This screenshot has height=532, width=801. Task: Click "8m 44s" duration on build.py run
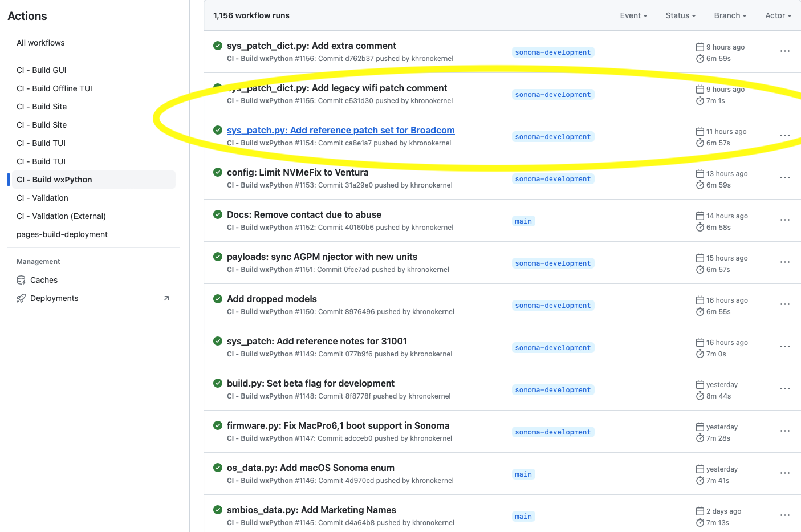(x=719, y=396)
